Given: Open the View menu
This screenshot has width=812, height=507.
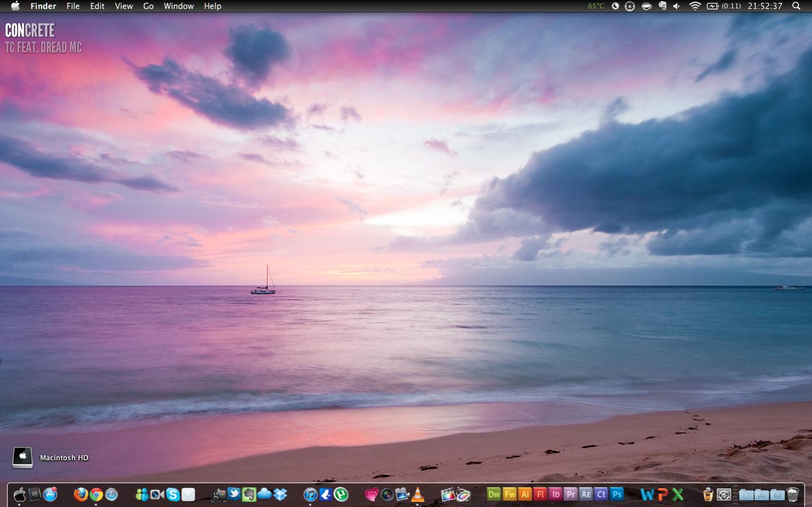Looking at the screenshot, I should click(124, 6).
